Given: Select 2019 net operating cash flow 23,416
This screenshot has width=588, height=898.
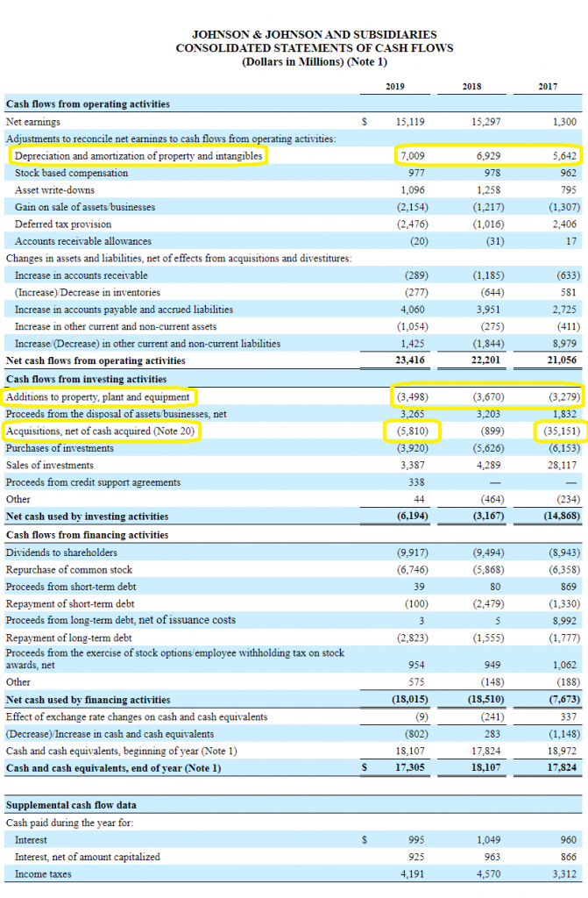Looking at the screenshot, I should (x=410, y=360).
